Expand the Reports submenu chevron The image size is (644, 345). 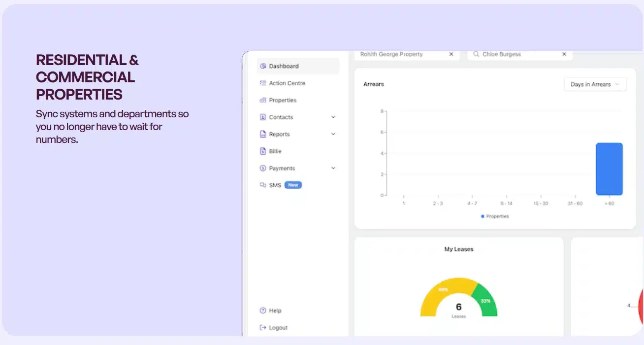pyautogui.click(x=333, y=134)
